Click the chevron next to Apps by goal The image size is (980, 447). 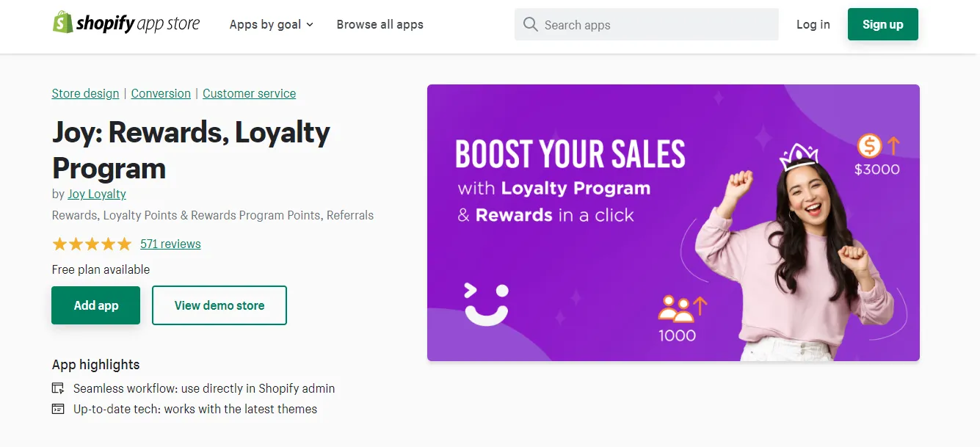pyautogui.click(x=310, y=25)
